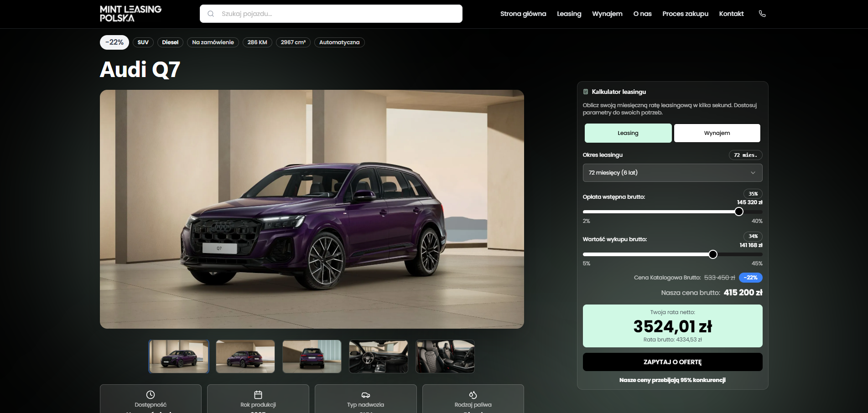Click the ZAPYTAJ O OFERTĘ button

(672, 362)
